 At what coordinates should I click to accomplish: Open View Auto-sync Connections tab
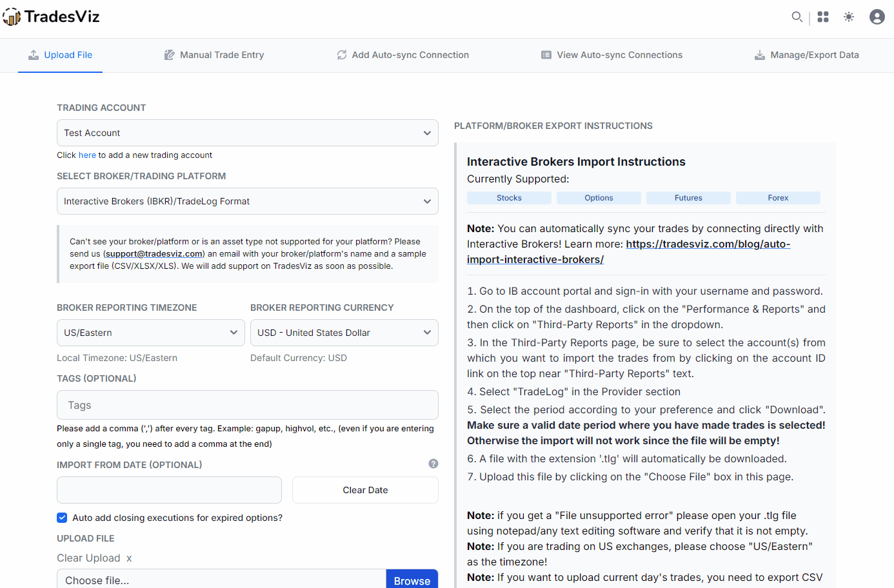tap(611, 55)
